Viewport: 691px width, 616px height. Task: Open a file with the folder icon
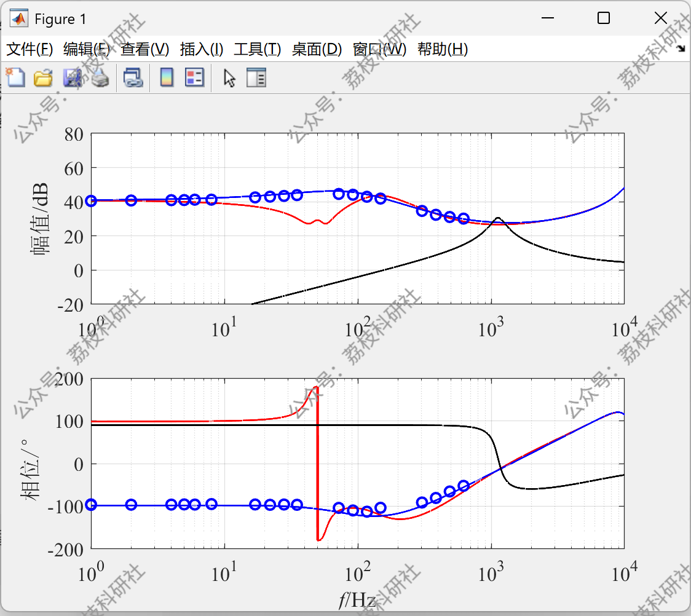tap(43, 77)
